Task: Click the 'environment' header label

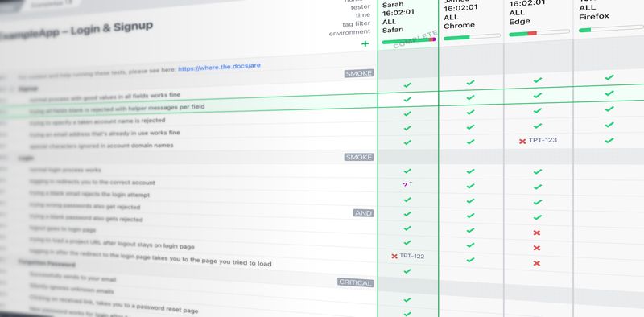Action: (349, 32)
